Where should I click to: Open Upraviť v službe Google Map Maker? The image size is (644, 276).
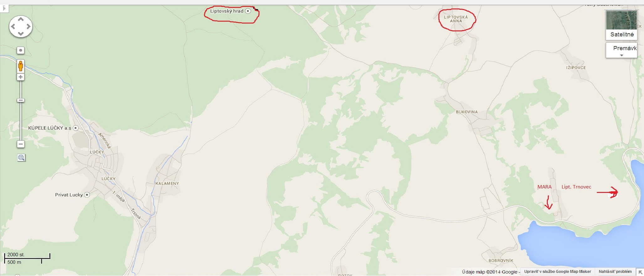[558, 272]
